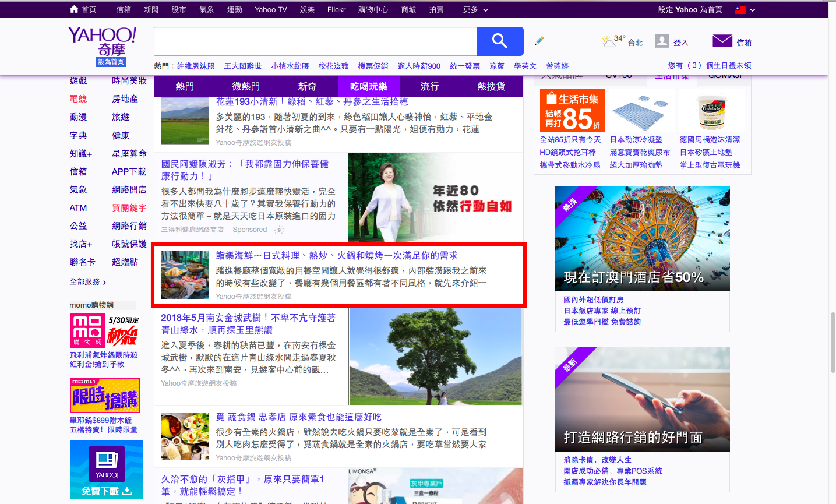
Task: Open Yahoo TV in top navigation
Action: [x=271, y=10]
